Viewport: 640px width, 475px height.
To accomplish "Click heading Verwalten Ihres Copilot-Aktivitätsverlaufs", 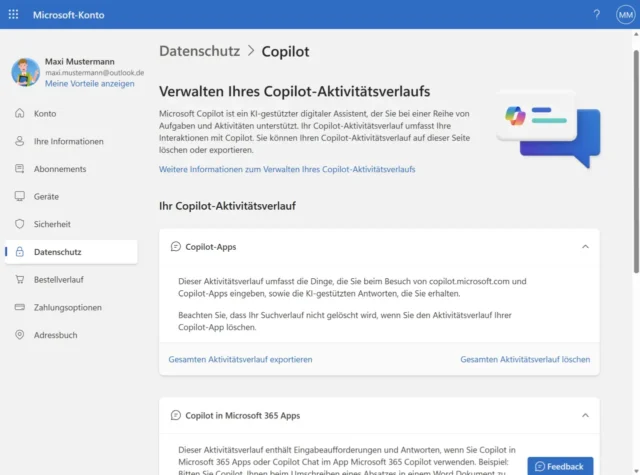I will pyautogui.click(x=295, y=91).
